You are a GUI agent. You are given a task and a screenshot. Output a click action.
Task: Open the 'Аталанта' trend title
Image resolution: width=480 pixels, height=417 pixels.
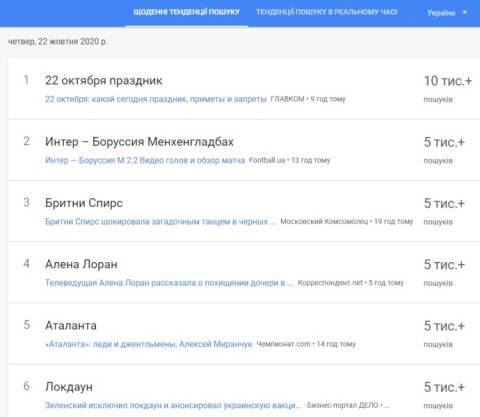coord(71,325)
